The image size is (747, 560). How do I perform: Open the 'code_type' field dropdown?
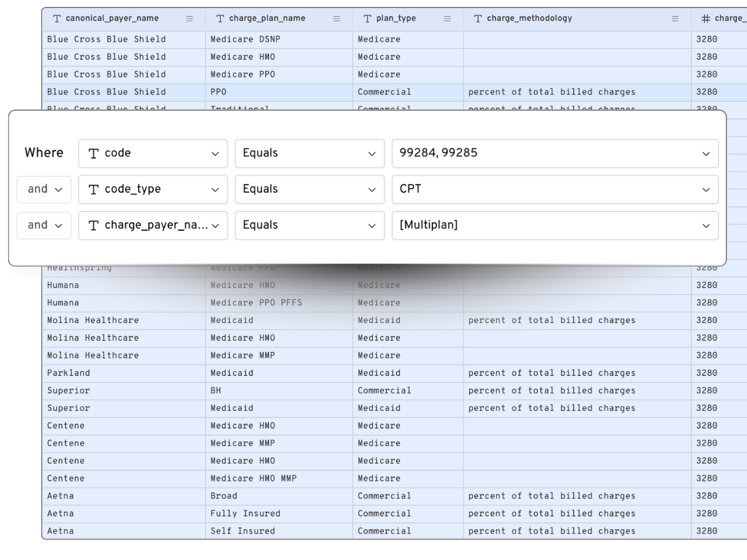[x=153, y=189]
